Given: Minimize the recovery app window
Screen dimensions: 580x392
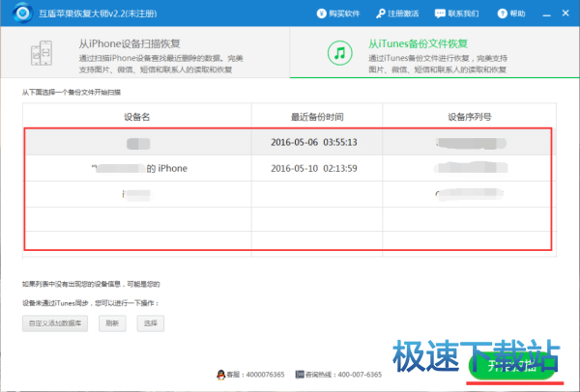Looking at the screenshot, I should pyautogui.click(x=547, y=14).
